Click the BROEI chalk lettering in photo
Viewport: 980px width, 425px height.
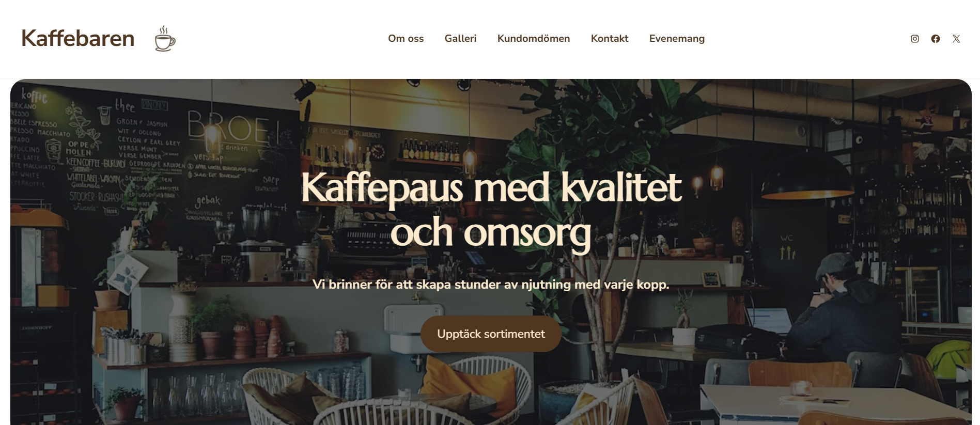coord(234,127)
